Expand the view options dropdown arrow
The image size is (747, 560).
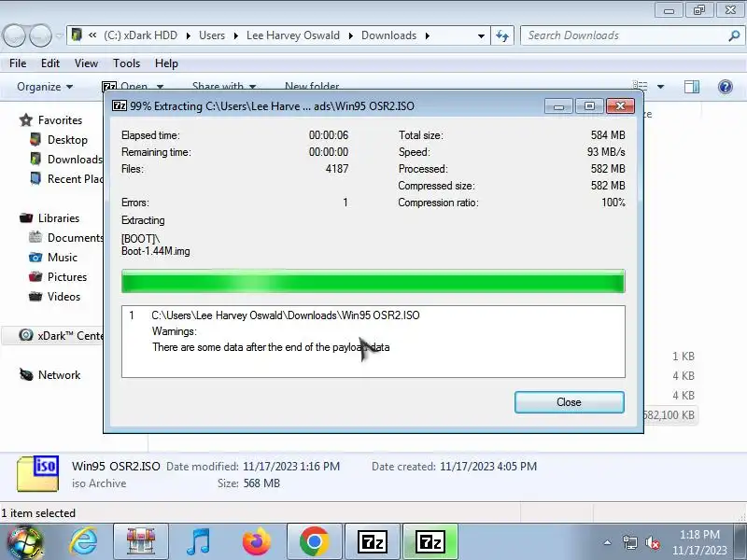tap(660, 87)
